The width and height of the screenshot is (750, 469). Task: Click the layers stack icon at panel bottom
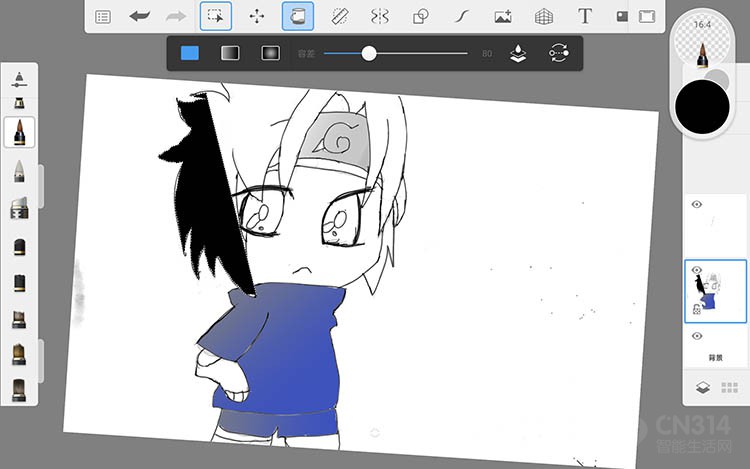coord(702,387)
